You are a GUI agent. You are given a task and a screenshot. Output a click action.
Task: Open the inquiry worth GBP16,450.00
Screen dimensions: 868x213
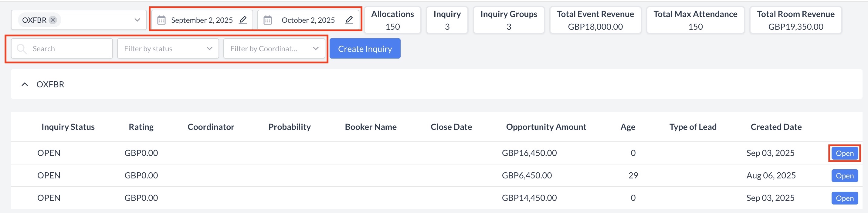point(844,153)
